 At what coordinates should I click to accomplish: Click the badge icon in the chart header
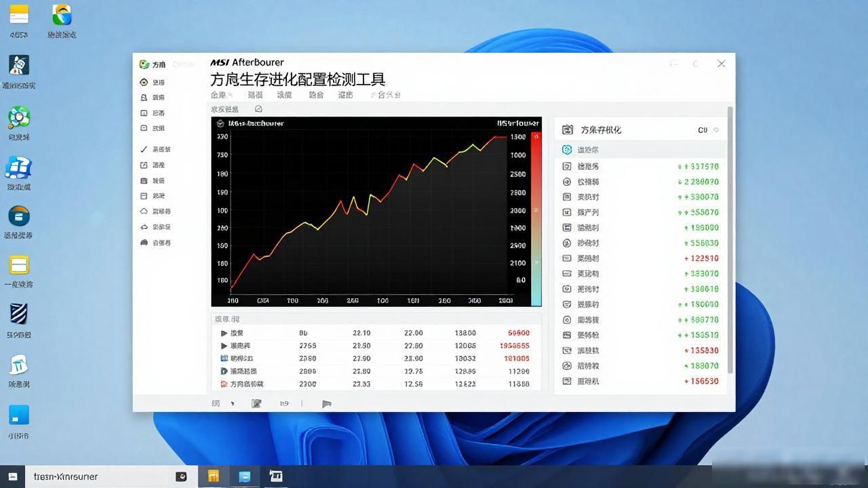pos(220,123)
